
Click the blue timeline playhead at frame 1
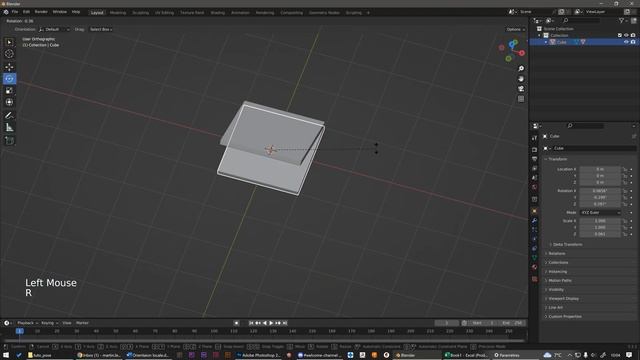(20, 331)
